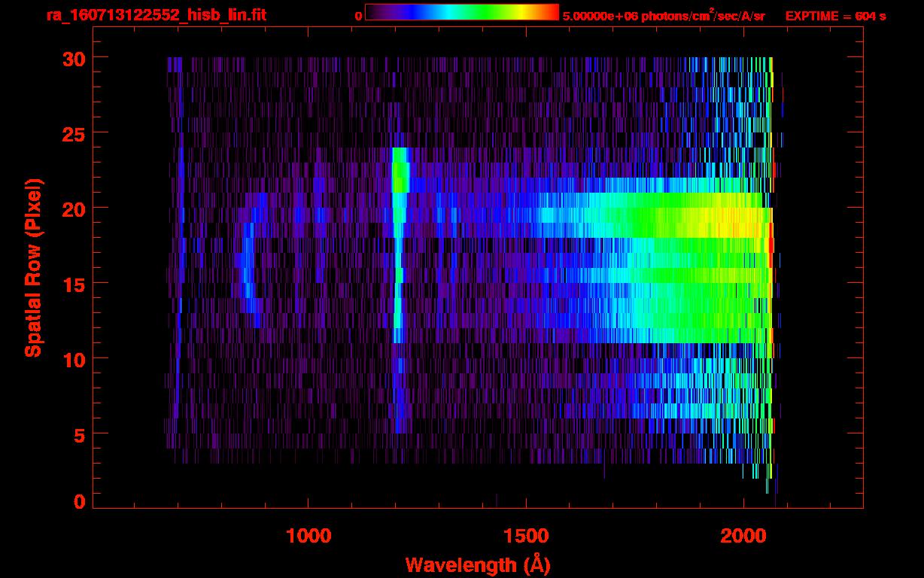Click the color bar minimum label 0

358,16
